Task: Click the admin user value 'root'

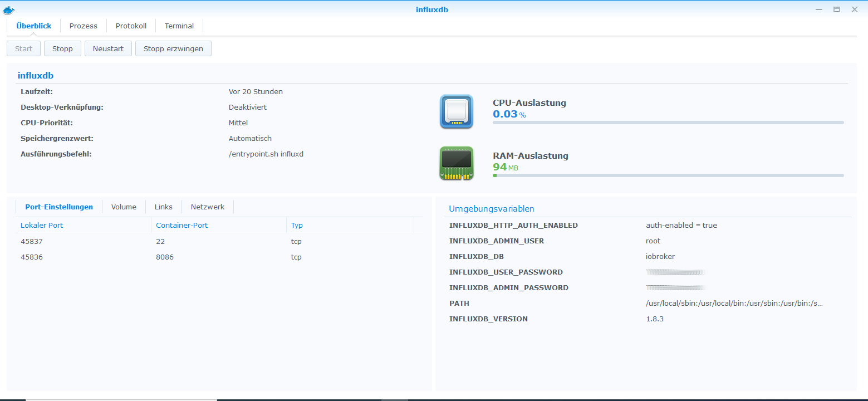Action: tap(653, 241)
